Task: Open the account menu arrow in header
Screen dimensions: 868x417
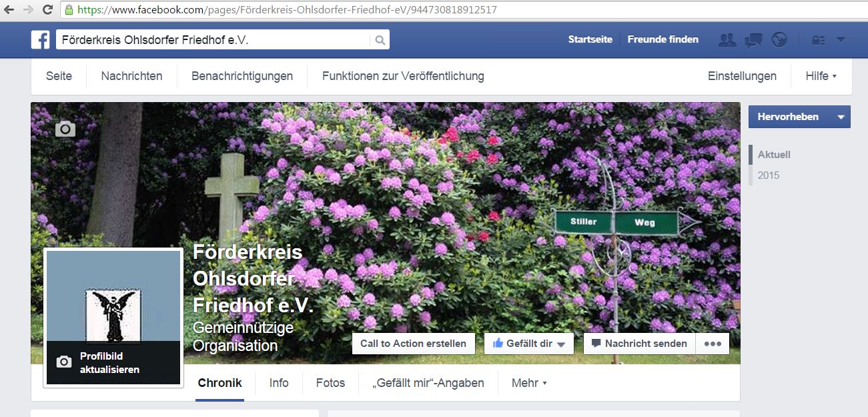Action: click(x=841, y=40)
